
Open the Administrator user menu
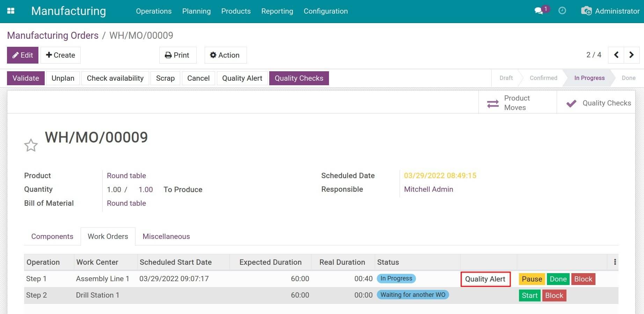tap(610, 11)
